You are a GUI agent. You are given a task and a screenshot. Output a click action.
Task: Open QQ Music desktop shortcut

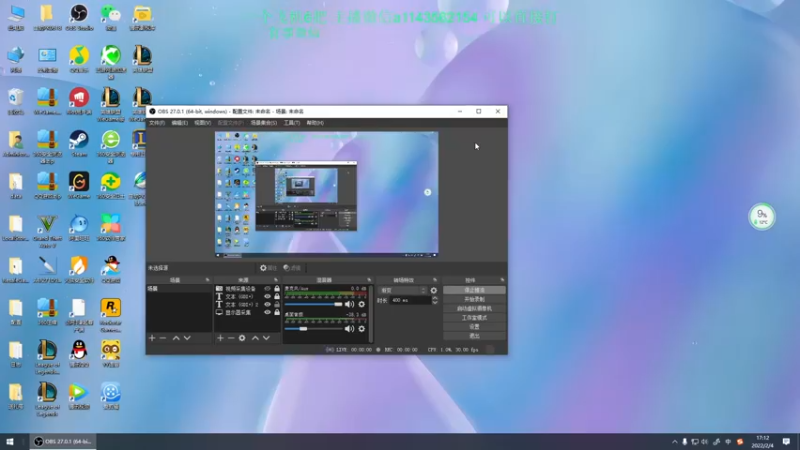[79, 59]
